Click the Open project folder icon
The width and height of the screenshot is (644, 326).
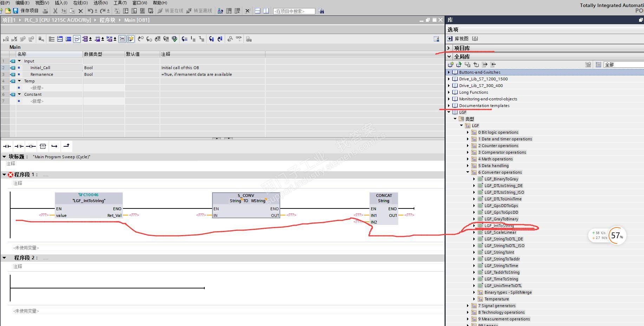pos(7,11)
